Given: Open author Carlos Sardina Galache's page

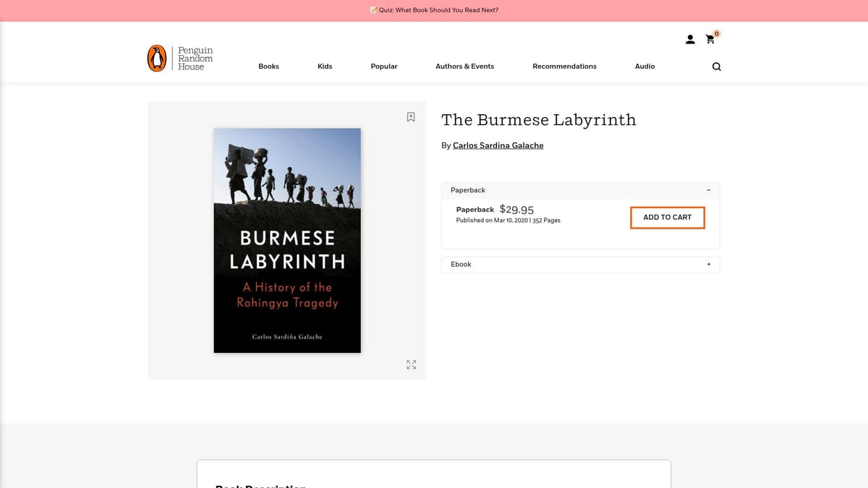Looking at the screenshot, I should point(498,145).
